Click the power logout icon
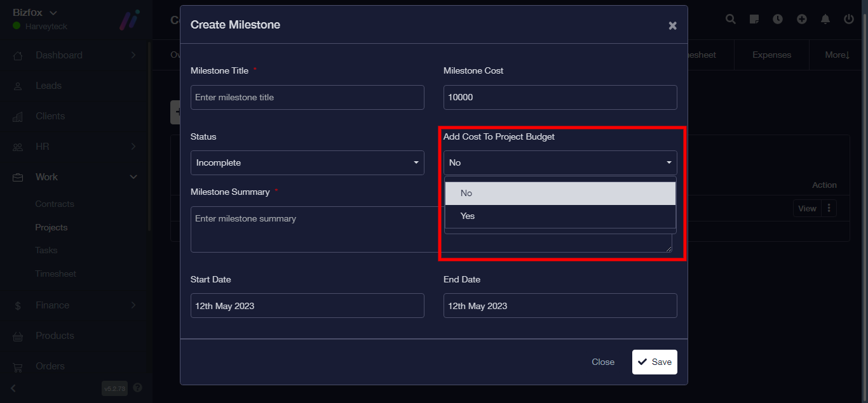The image size is (868, 403). [x=849, y=20]
